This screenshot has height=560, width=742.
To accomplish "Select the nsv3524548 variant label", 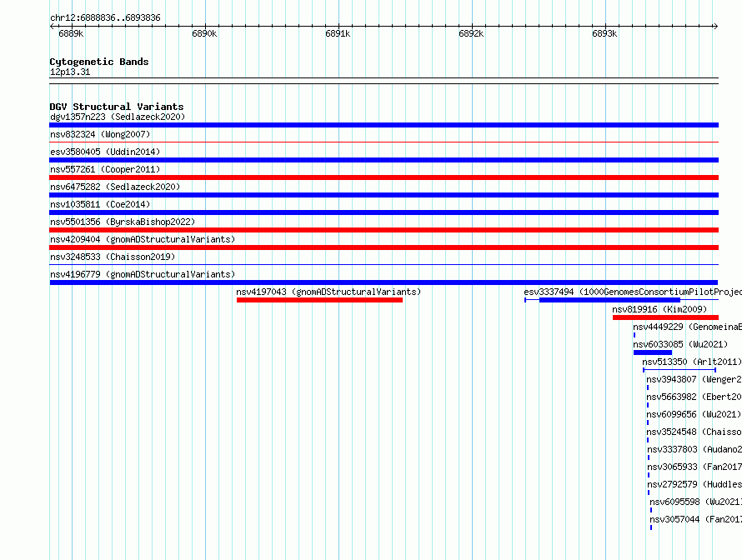I will pyautogui.click(x=694, y=432).
